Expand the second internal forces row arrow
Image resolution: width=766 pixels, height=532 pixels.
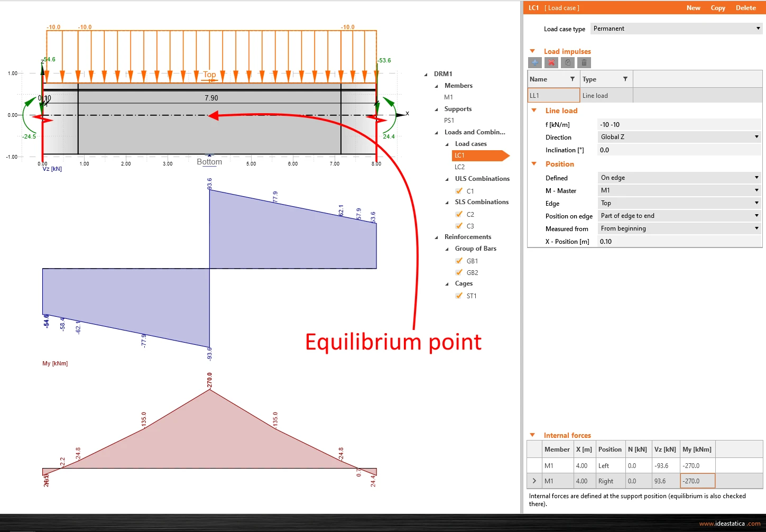534,481
